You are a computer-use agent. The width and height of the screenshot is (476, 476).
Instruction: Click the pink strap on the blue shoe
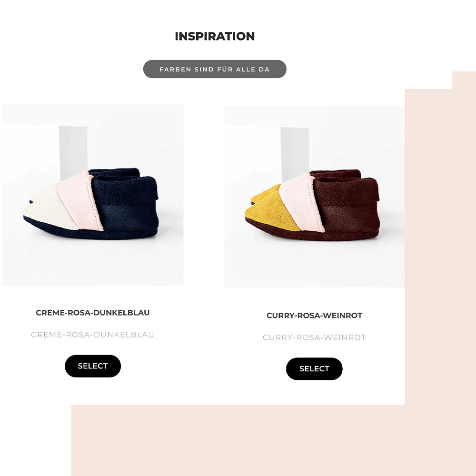(80, 200)
